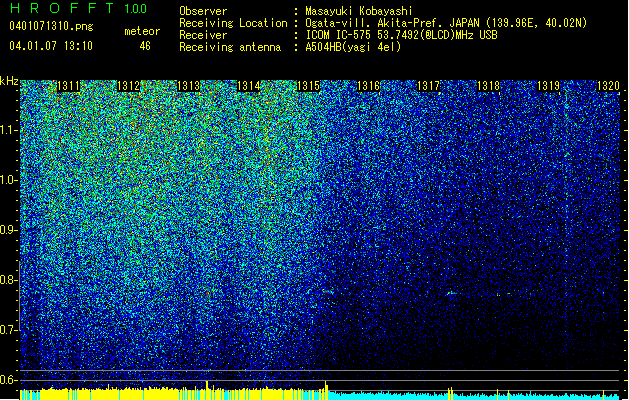Click the 1315 time marker
629x400 pixels.
tap(308, 86)
